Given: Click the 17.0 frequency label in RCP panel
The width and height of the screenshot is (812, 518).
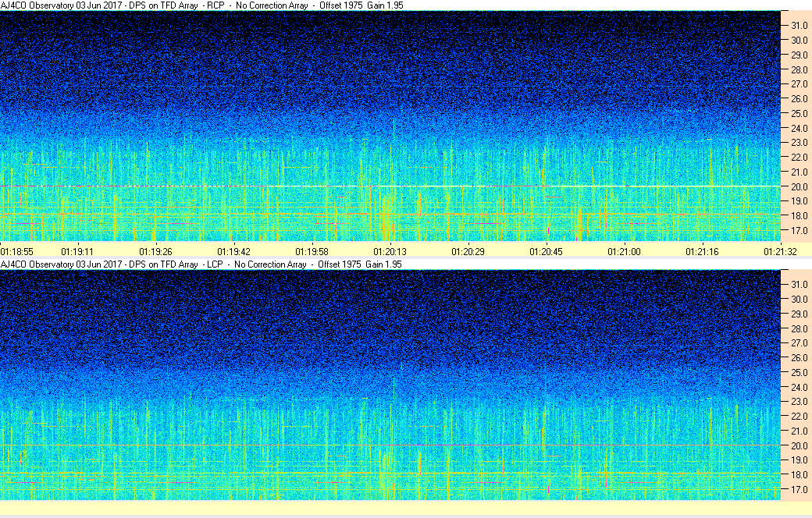Looking at the screenshot, I should pos(800,231).
